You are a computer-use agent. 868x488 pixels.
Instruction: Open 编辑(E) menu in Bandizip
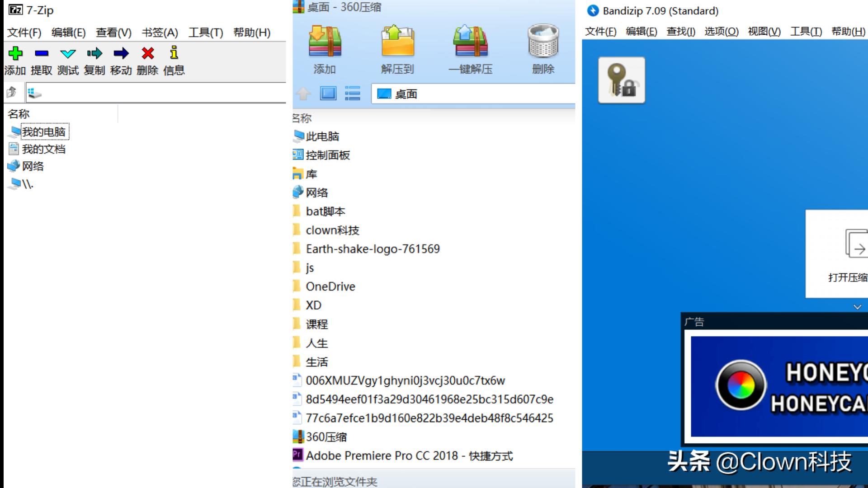[642, 31]
